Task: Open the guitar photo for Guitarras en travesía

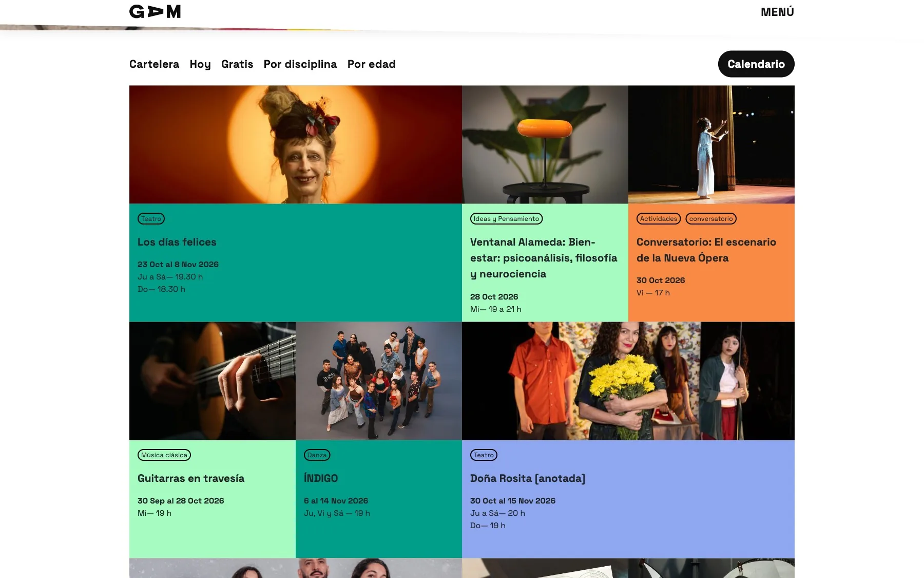Action: pyautogui.click(x=213, y=381)
